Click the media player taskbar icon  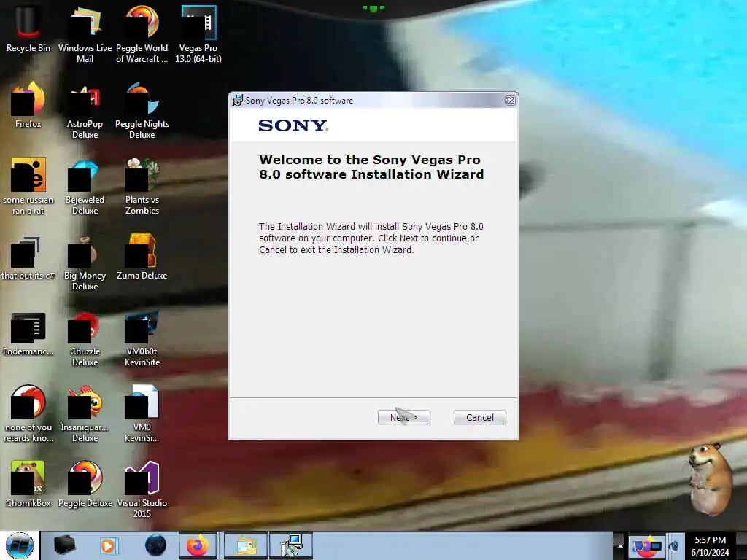pos(108,545)
